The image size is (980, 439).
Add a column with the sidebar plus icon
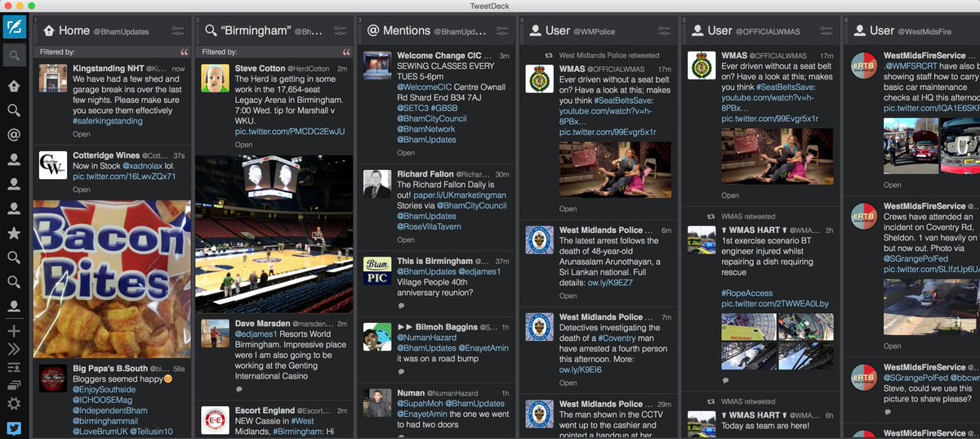click(14, 331)
